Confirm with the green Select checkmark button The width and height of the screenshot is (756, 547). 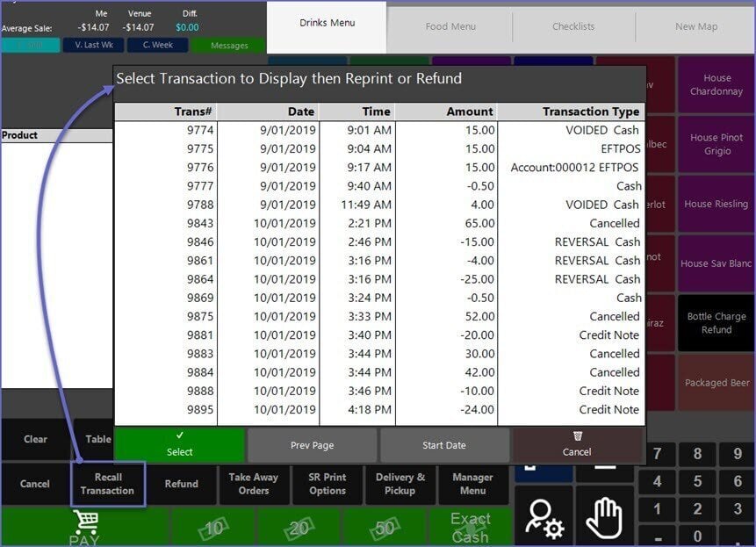pyautogui.click(x=180, y=444)
